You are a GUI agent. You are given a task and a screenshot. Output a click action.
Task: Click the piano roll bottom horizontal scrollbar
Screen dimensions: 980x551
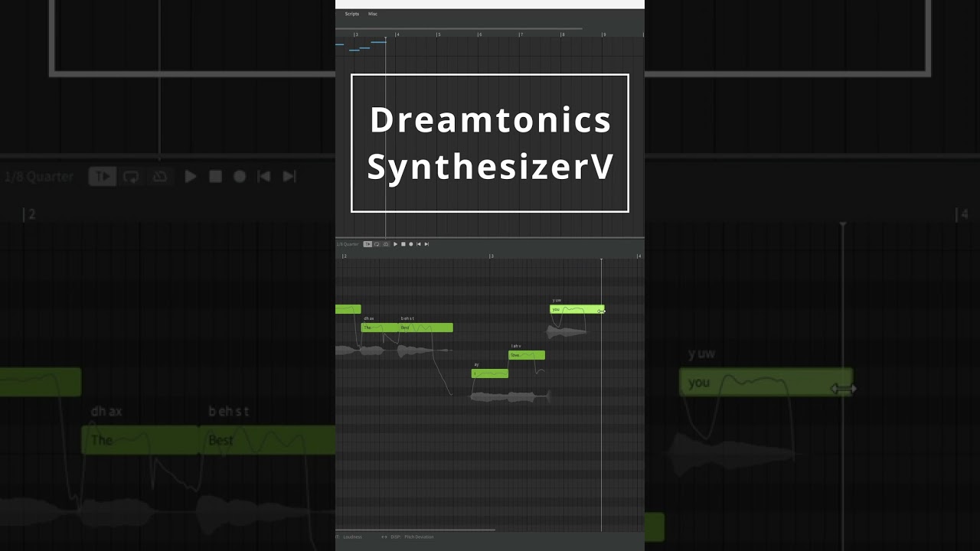[415, 530]
